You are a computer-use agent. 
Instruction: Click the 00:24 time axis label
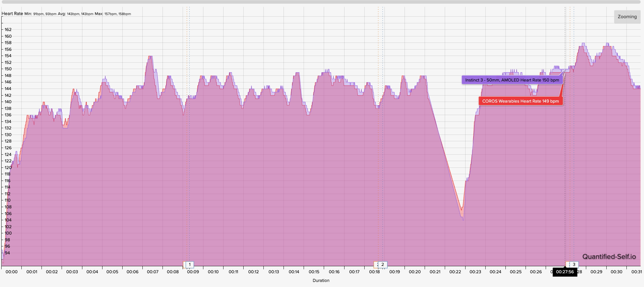[x=495, y=272]
